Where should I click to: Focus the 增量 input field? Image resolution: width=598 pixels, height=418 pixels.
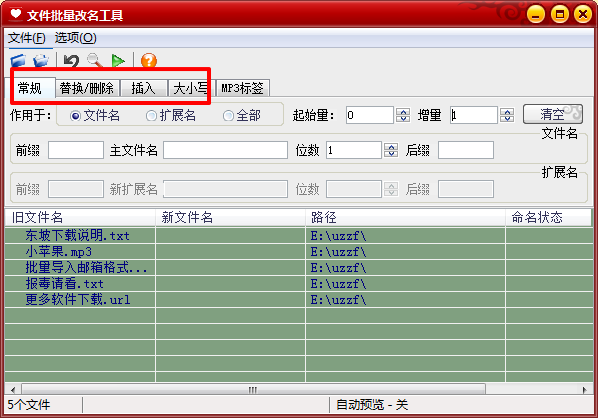coord(474,115)
